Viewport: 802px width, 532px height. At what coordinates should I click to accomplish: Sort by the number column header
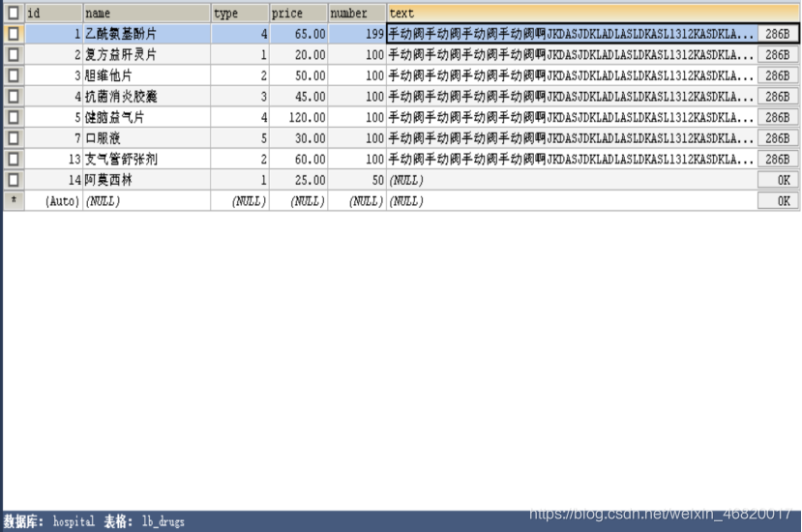357,13
